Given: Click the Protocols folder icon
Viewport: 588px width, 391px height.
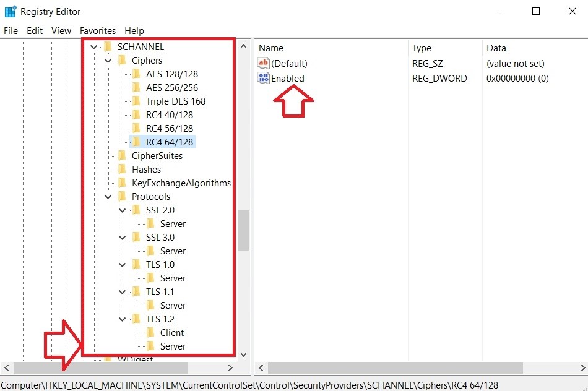Looking at the screenshot, I should [x=123, y=196].
